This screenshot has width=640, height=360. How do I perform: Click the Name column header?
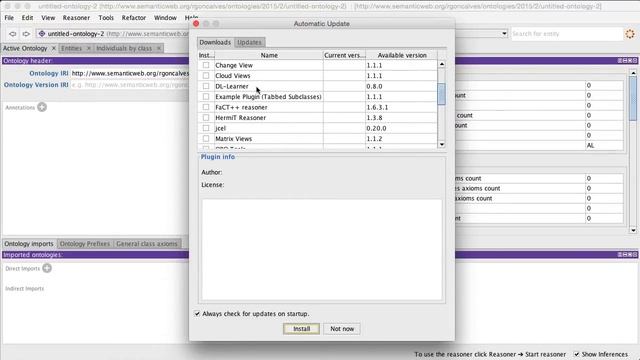[x=269, y=55]
